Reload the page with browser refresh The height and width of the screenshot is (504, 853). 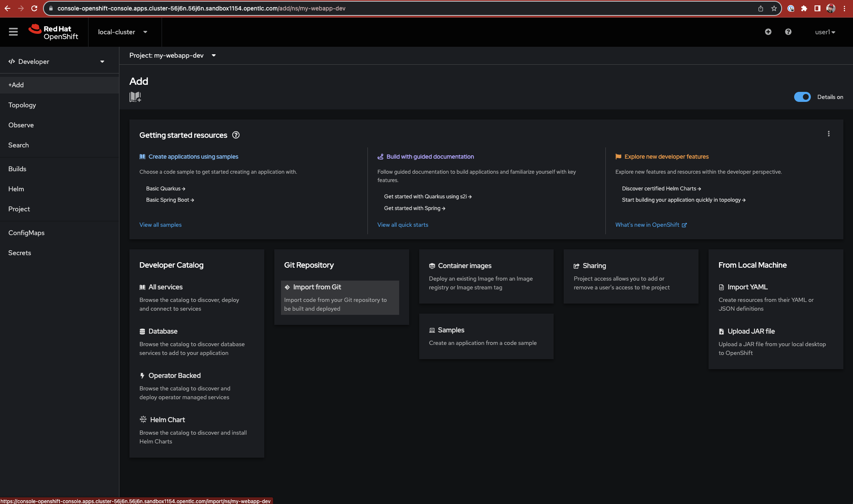[x=34, y=8]
